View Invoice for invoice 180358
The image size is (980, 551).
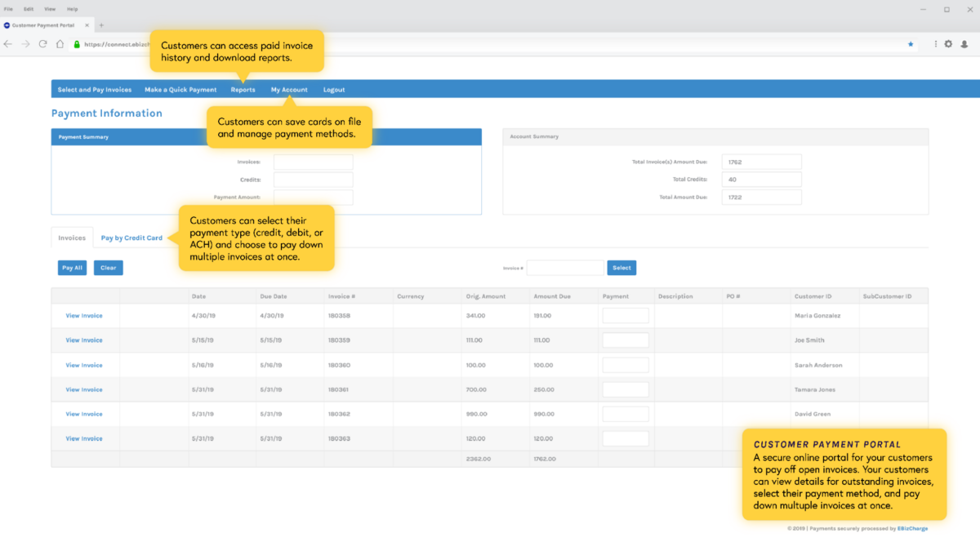pos(84,316)
